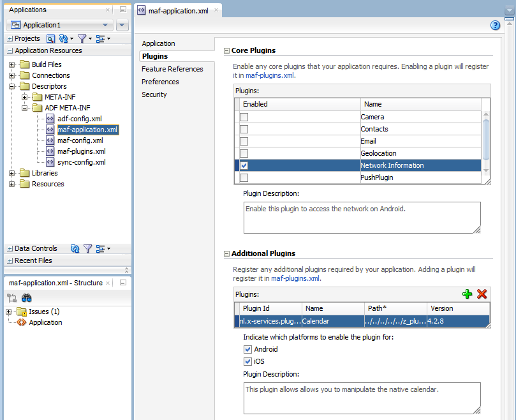Click the Structure panel binoculars find icon
The image size is (516, 420).
point(26,298)
